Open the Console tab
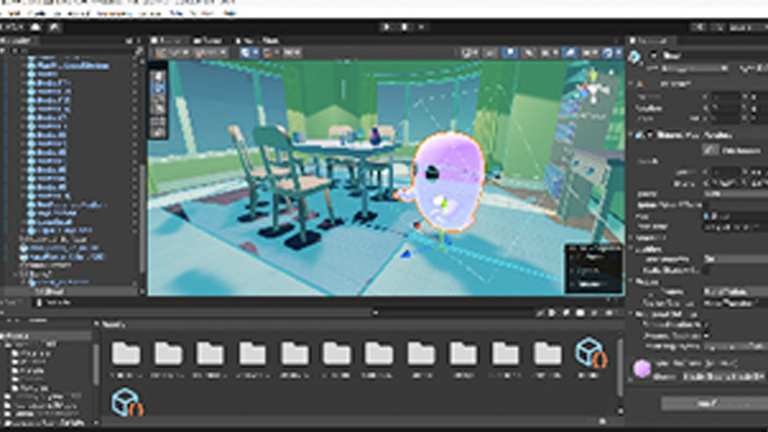Image resolution: width=768 pixels, height=432 pixels. pyautogui.click(x=56, y=300)
